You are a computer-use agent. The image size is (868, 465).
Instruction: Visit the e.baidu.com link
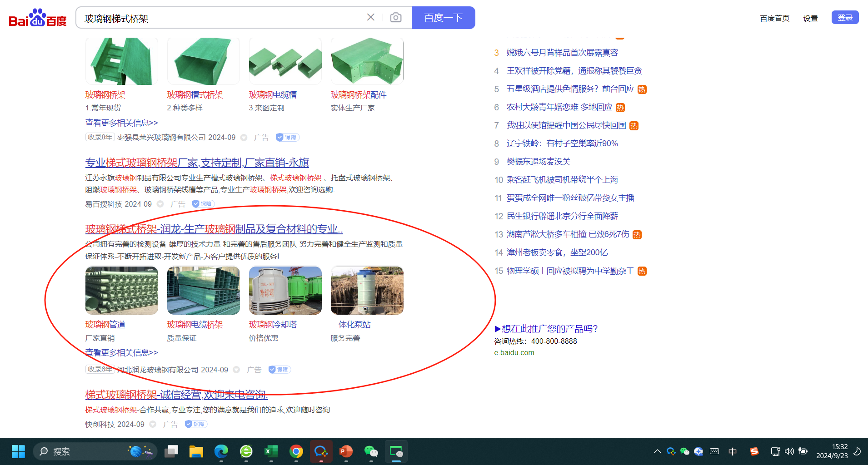click(x=514, y=353)
